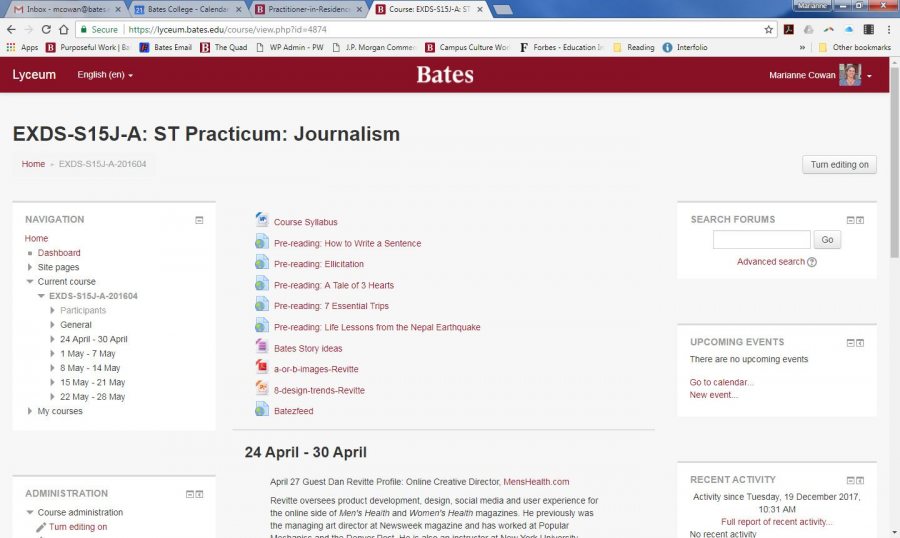Click the web icon beside Batezfeed
The width and height of the screenshot is (900, 538).
click(262, 409)
